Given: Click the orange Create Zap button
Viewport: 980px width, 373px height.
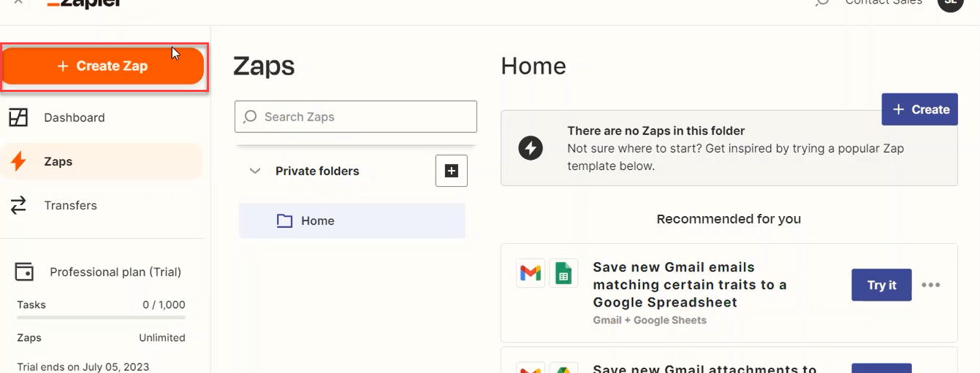Looking at the screenshot, I should [103, 66].
